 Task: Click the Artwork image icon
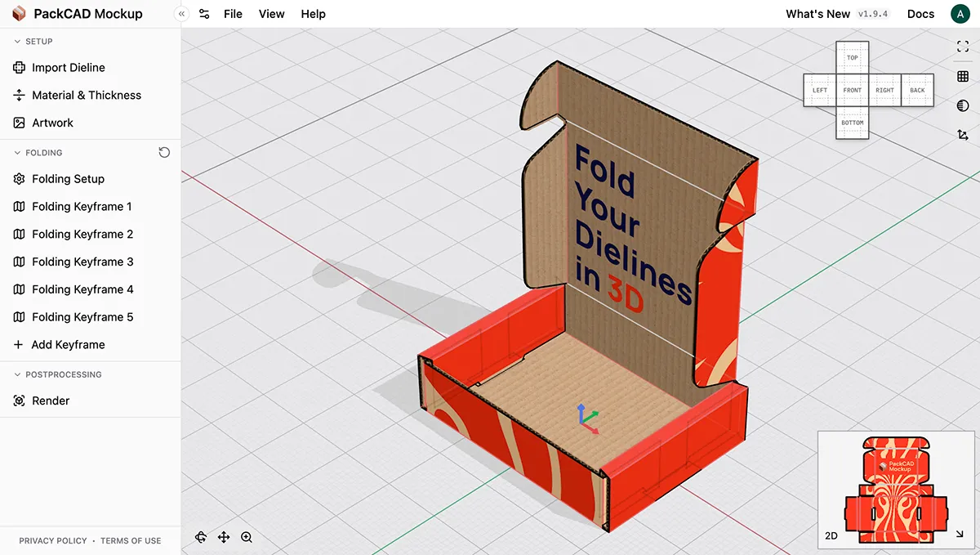click(20, 123)
